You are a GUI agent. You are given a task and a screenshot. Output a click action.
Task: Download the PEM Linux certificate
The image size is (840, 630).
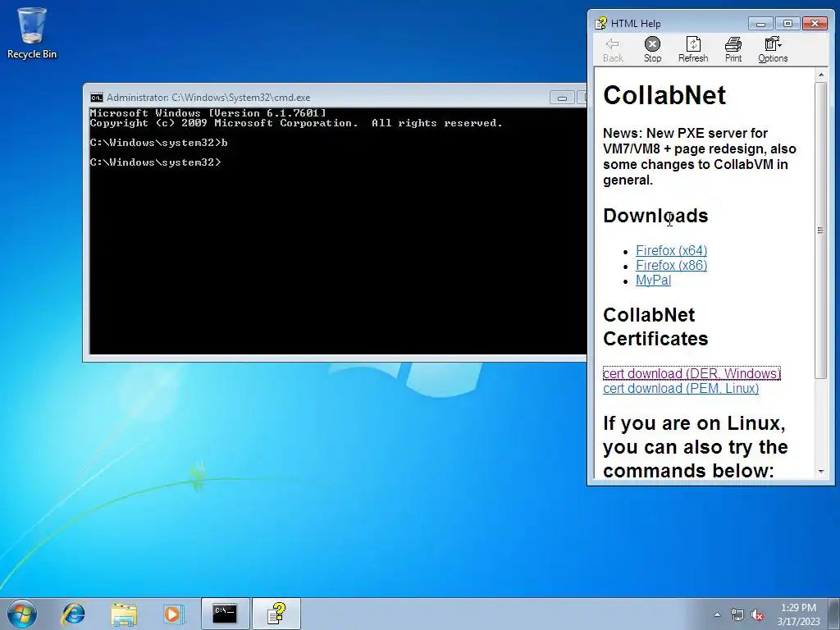click(x=681, y=388)
